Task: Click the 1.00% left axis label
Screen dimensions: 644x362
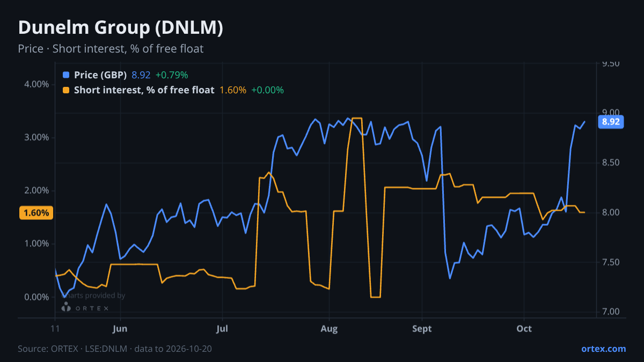Action: pos(37,244)
